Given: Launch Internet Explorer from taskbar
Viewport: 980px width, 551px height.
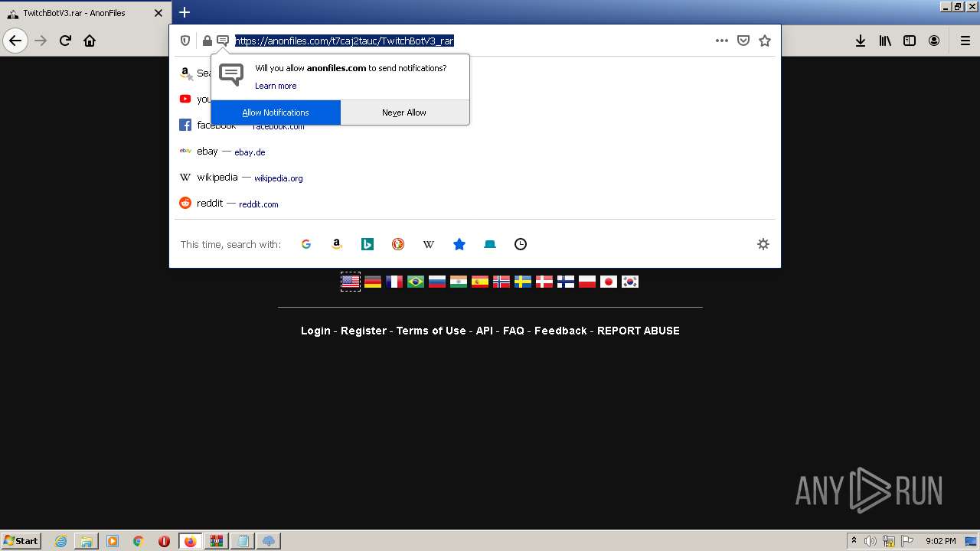Looking at the screenshot, I should [60, 541].
